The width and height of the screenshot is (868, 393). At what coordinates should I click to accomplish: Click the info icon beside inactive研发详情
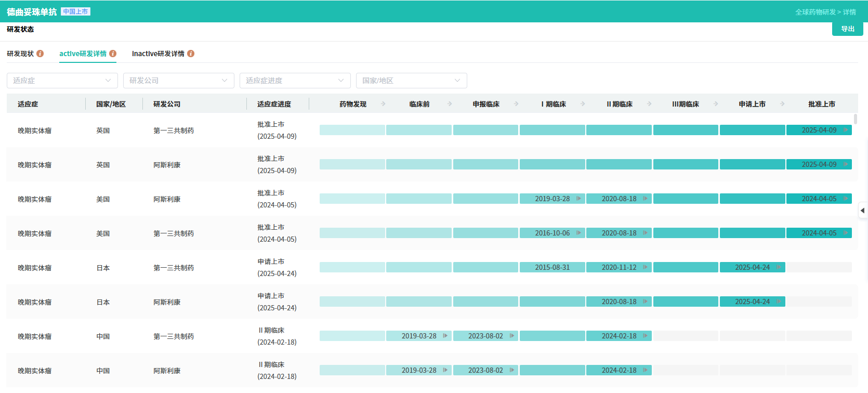(x=191, y=54)
